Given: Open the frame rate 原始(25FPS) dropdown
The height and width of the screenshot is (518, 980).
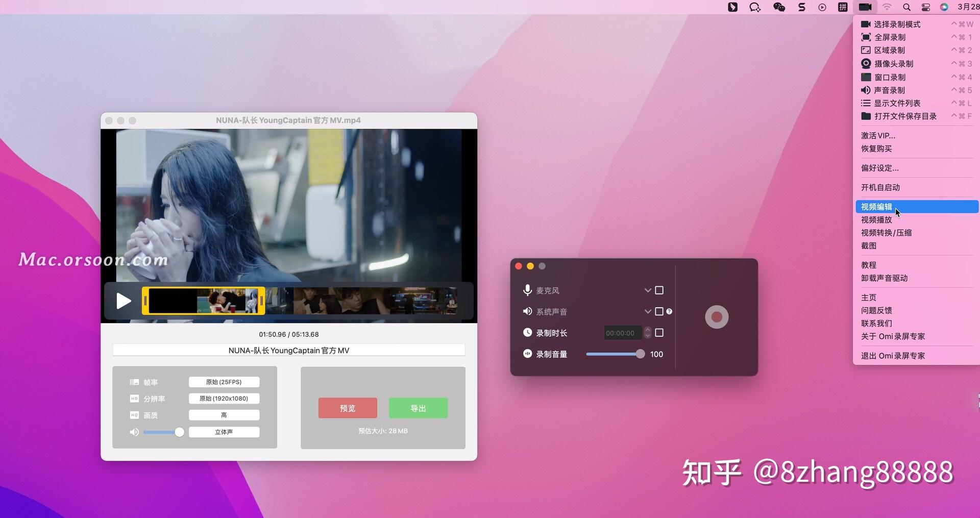Looking at the screenshot, I should 224,382.
